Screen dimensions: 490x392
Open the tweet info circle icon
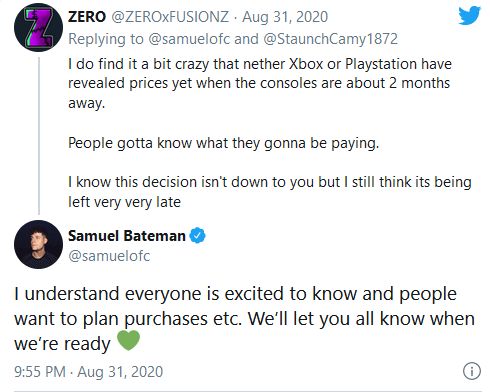click(x=472, y=371)
